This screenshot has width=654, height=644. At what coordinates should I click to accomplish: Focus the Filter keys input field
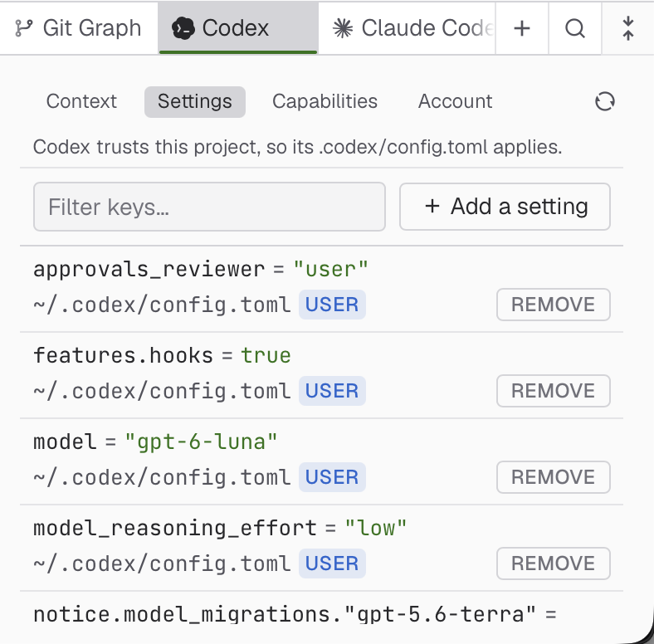(x=209, y=207)
